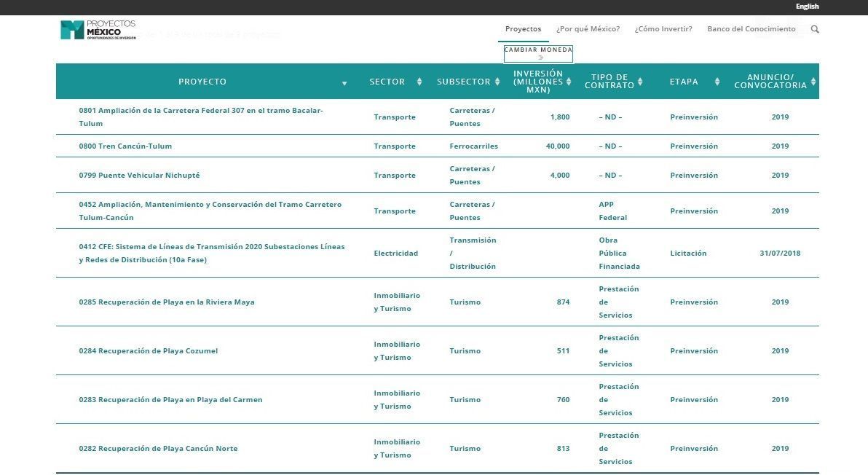868x475 pixels.
Task: Open the ¿Por qué México? menu
Action: pos(588,29)
